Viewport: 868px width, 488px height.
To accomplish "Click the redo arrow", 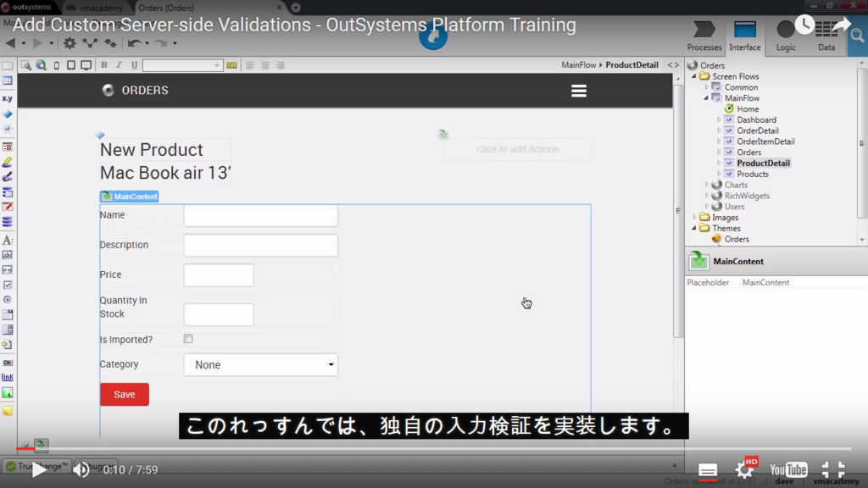I will pyautogui.click(x=160, y=42).
